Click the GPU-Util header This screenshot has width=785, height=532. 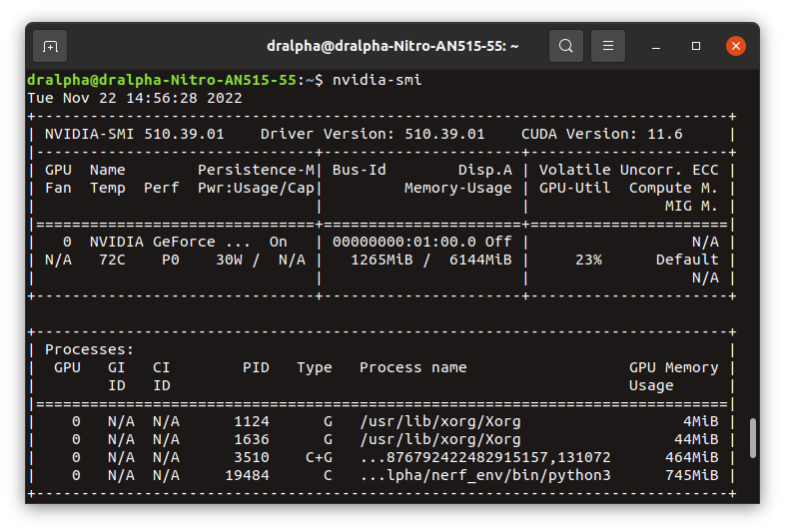(574, 189)
